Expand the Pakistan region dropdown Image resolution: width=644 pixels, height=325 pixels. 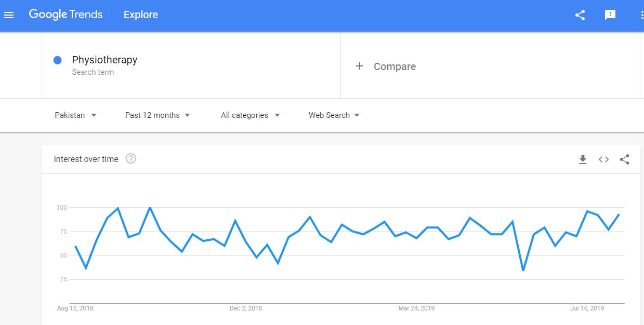pyautogui.click(x=76, y=115)
